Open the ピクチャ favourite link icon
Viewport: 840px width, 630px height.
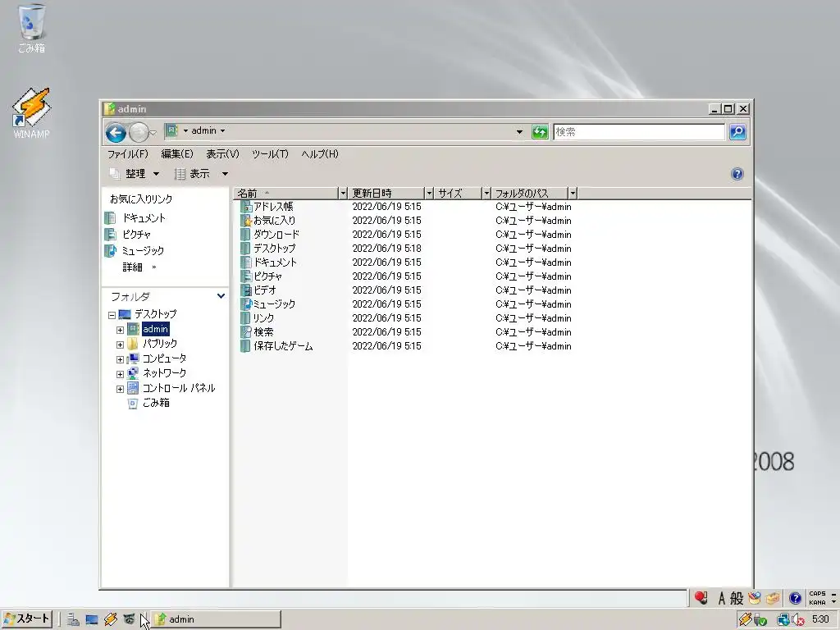tap(110, 234)
